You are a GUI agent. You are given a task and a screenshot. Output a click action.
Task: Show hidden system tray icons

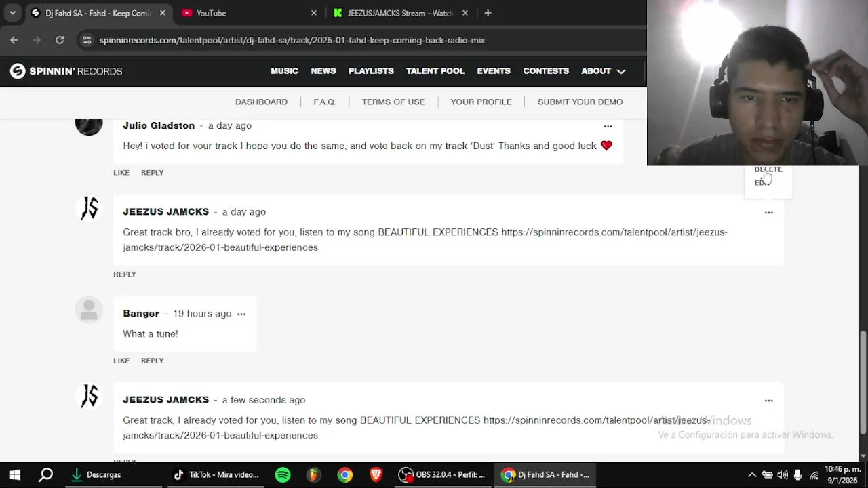point(751,475)
